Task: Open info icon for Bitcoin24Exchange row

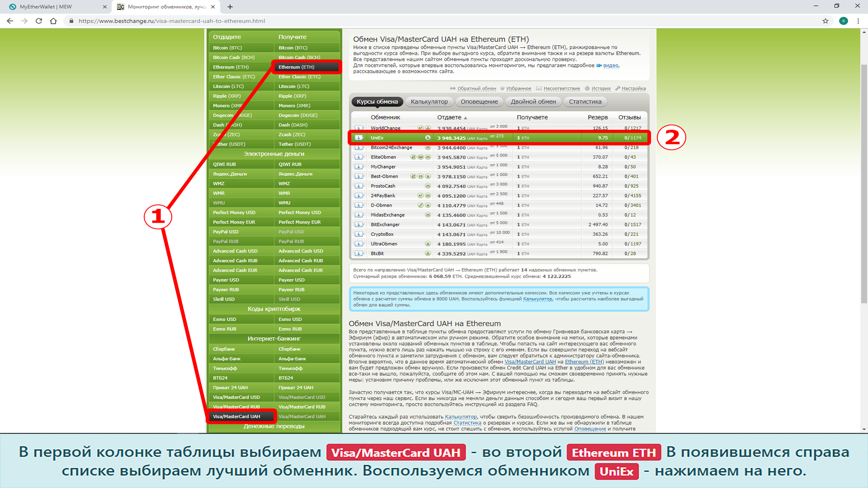Action: coord(359,148)
